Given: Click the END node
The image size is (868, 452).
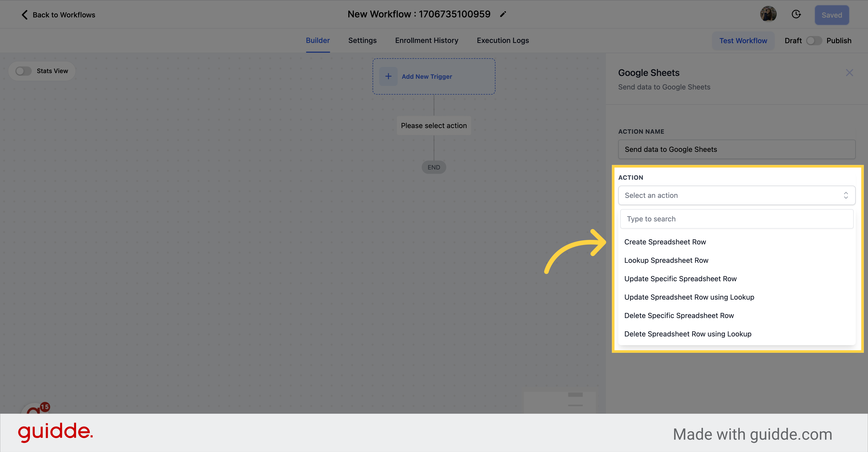Looking at the screenshot, I should (x=434, y=167).
